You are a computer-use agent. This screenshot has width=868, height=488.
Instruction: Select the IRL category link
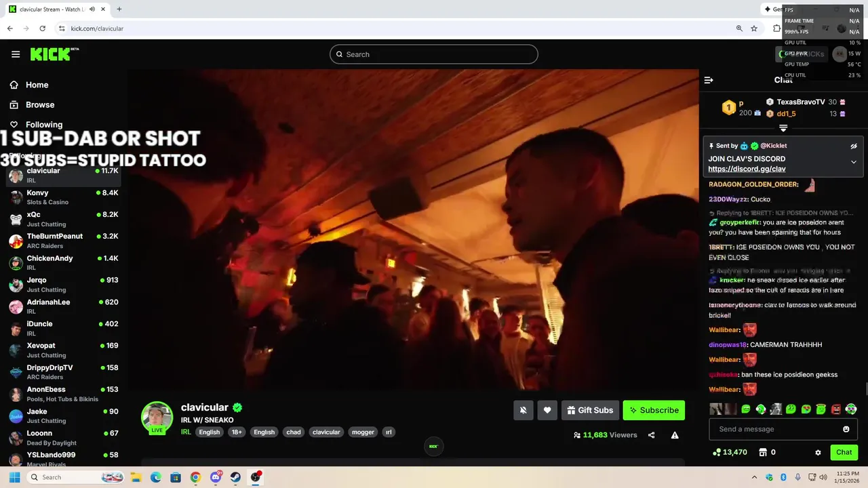[186, 432]
